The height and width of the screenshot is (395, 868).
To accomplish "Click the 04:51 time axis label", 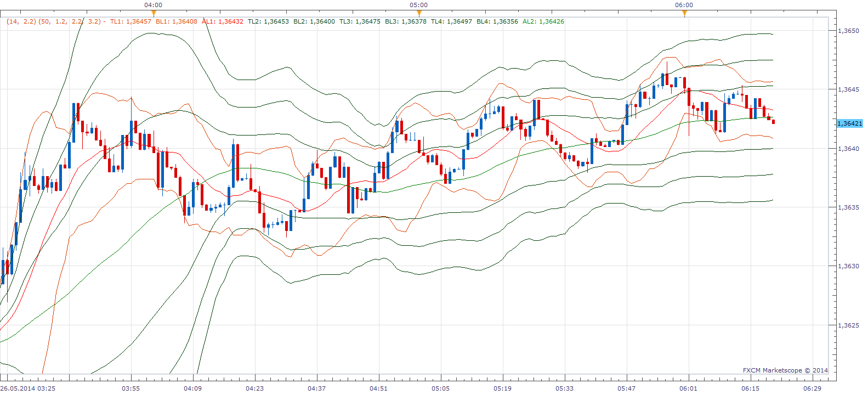I will click(x=379, y=388).
